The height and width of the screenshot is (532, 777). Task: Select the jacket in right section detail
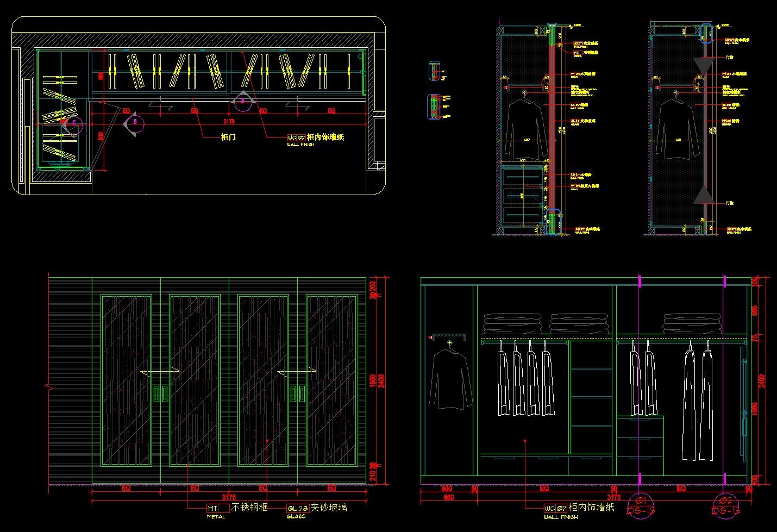point(676,128)
